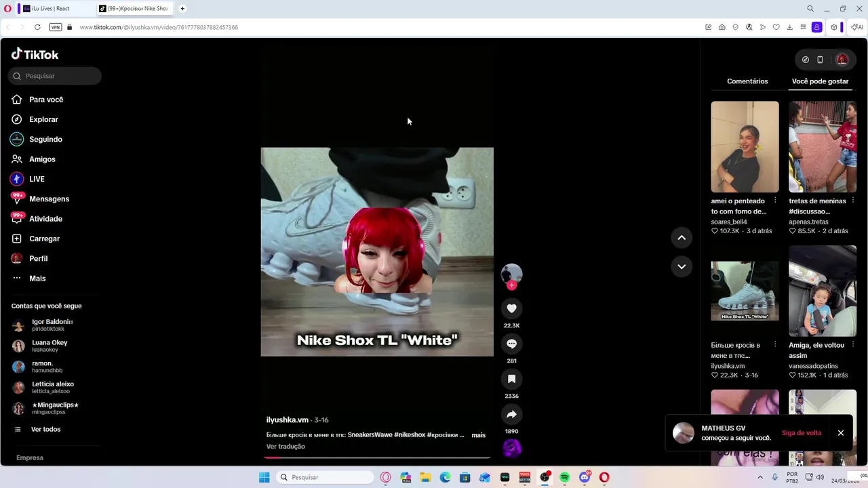This screenshot has height=488, width=868.
Task: Open options menu for 'amei o penteado' video
Action: pos(775,201)
